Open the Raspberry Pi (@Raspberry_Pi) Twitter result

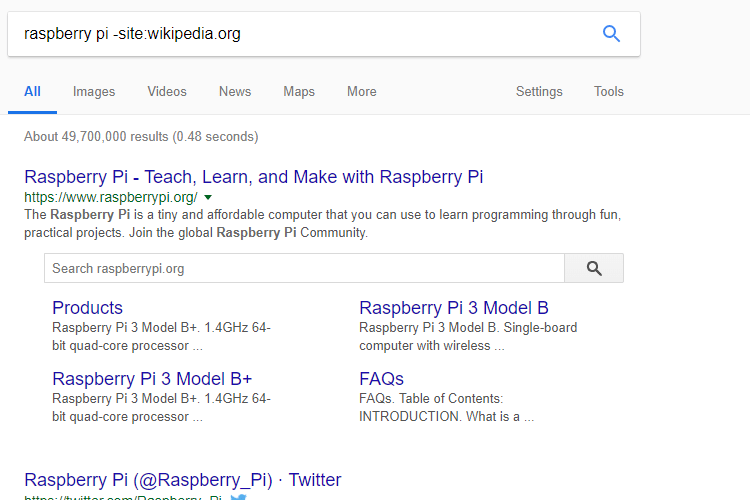[x=183, y=480]
